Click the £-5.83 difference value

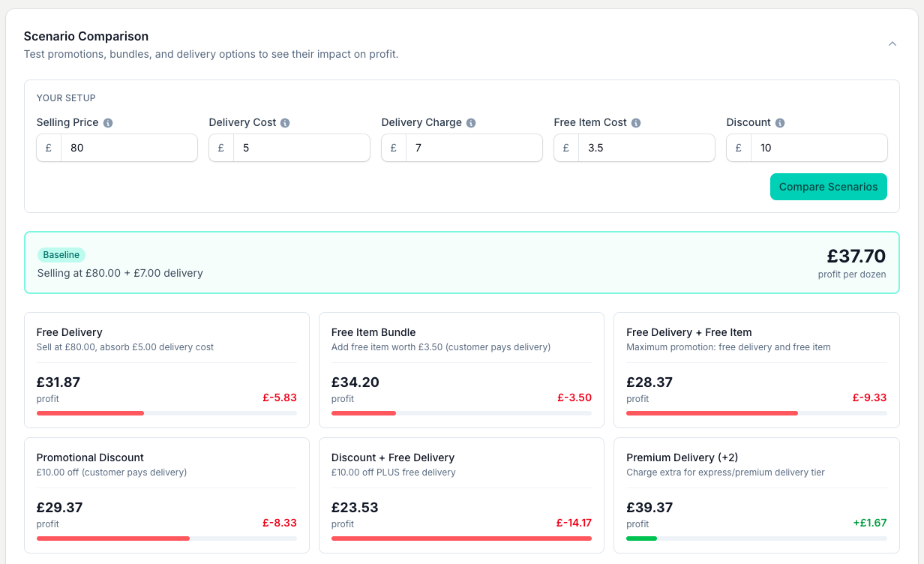(x=280, y=397)
